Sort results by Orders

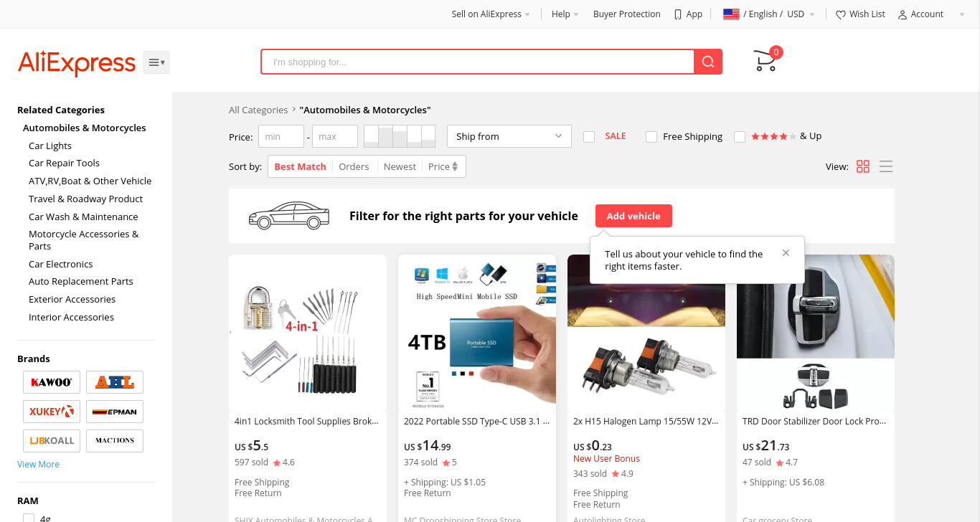click(354, 166)
